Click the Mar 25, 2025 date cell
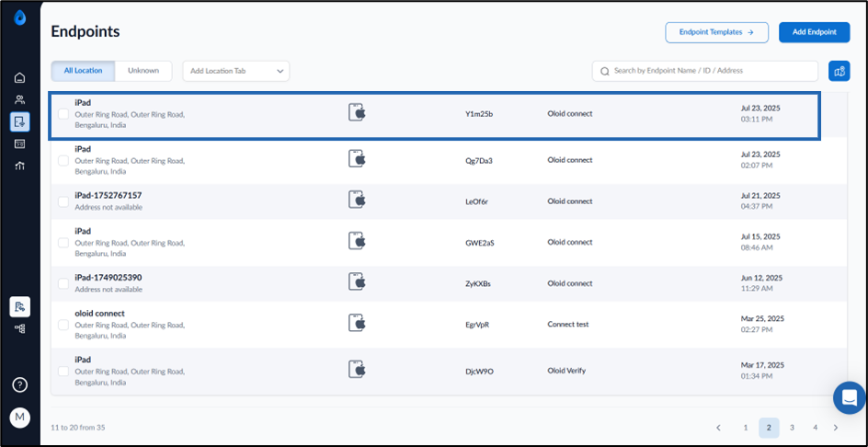Viewport: 868px width, 447px height. coord(761,324)
